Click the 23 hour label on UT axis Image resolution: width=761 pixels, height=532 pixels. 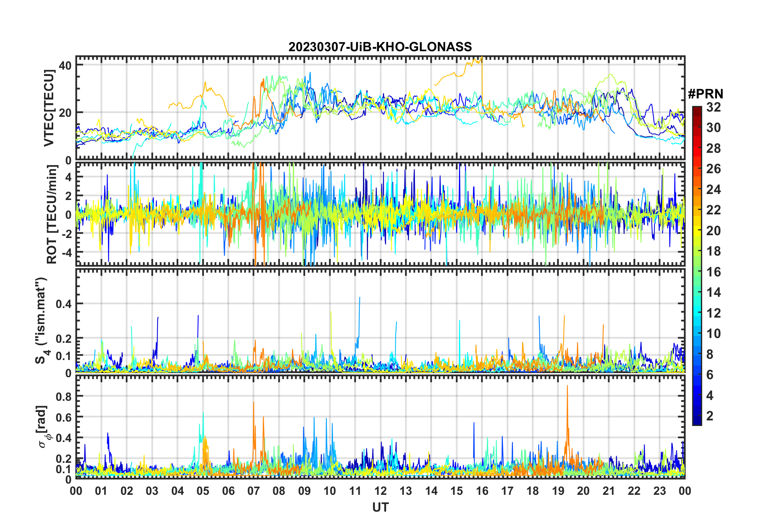659,491
